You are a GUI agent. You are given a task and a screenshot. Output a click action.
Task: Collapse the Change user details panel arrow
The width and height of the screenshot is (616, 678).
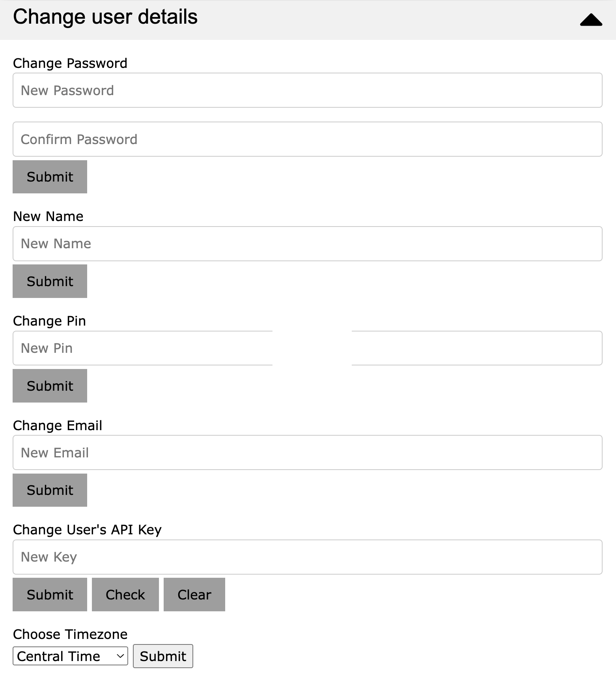591,20
